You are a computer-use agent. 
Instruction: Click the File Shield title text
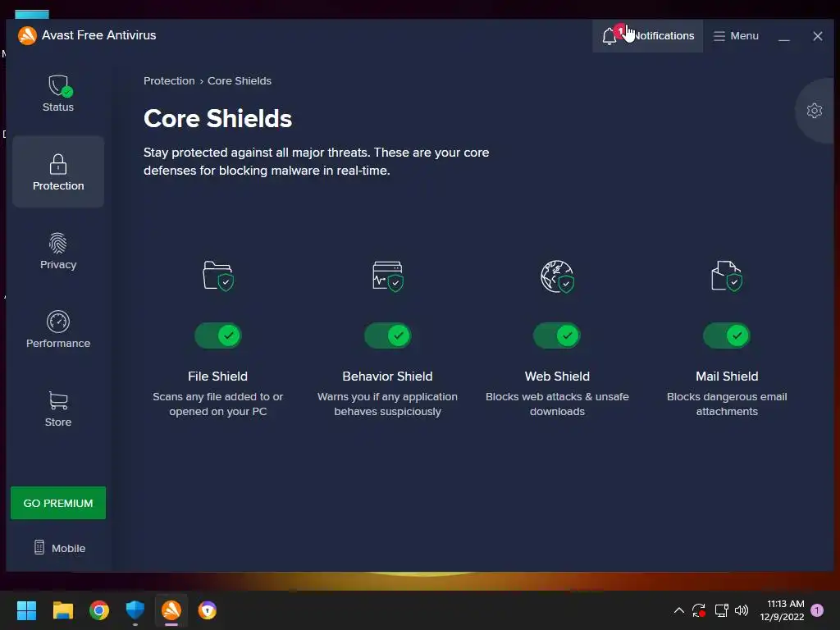(x=218, y=377)
